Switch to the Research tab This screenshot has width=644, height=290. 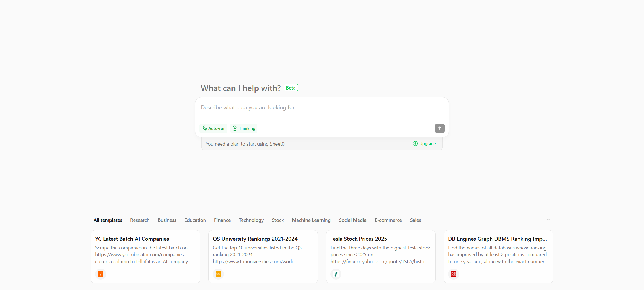coord(140,220)
